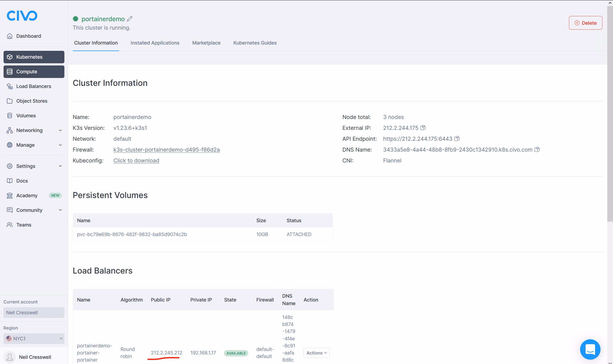
Task: Expand the Networking menu chevron
Action: (60, 130)
